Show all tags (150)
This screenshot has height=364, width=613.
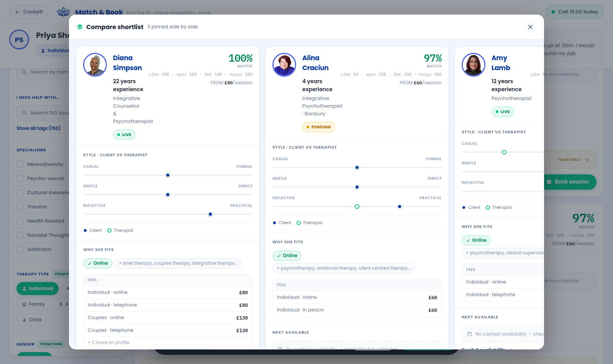(38, 128)
